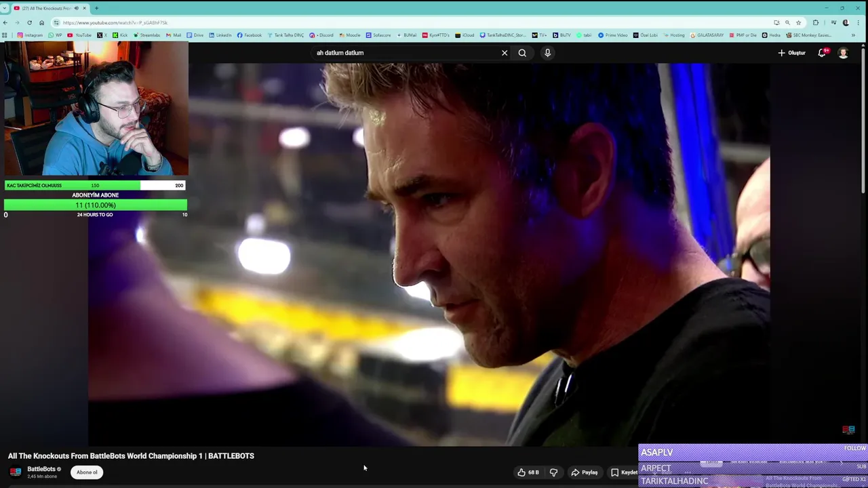The image size is (868, 488).
Task: Click the BattleBots video player
Action: point(429,255)
